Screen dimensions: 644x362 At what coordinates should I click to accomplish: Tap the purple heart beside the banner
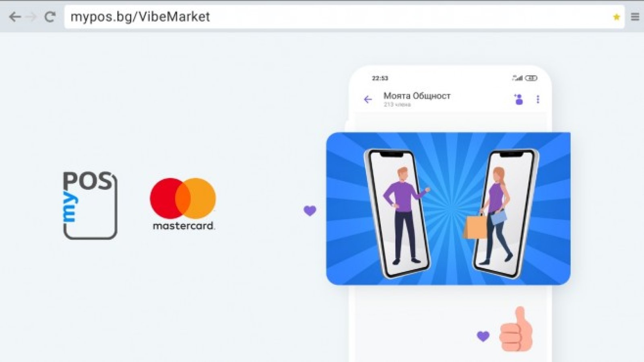[x=310, y=210]
